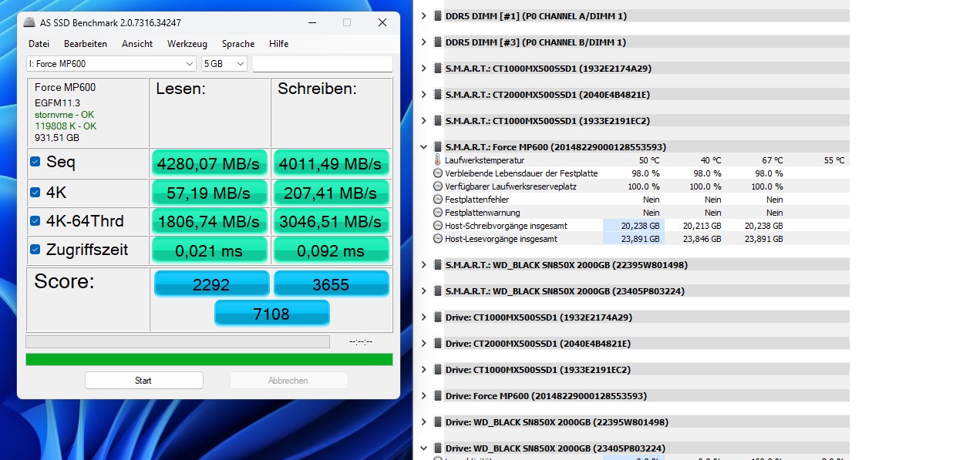Image resolution: width=980 pixels, height=460 pixels.
Task: Open the Werkzeug menu
Action: pyautogui.click(x=187, y=44)
